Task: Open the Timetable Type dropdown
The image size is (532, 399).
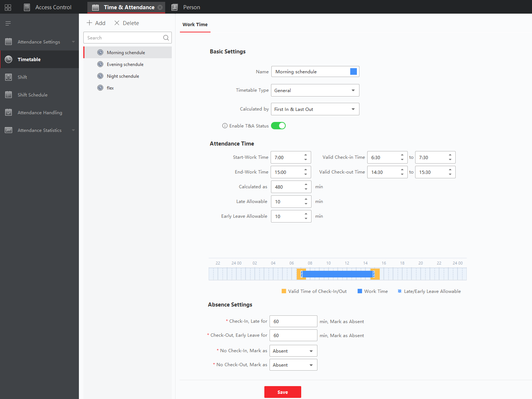Action: point(315,90)
